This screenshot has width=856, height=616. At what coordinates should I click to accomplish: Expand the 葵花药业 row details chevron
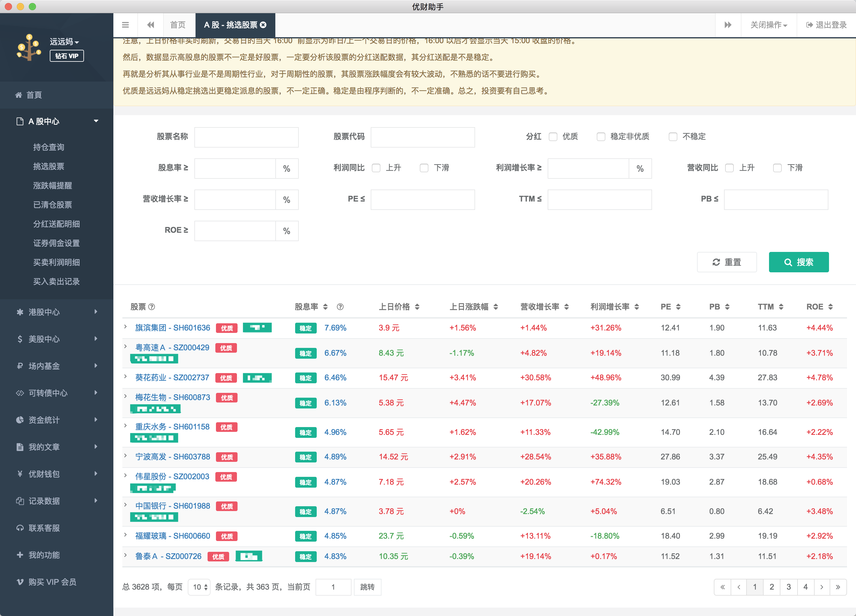pos(126,377)
